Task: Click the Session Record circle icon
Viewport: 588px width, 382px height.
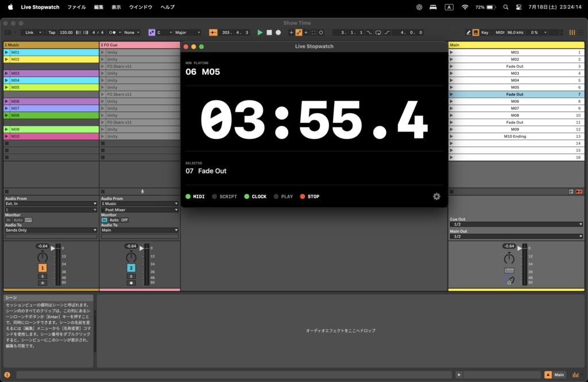Action: point(321,33)
